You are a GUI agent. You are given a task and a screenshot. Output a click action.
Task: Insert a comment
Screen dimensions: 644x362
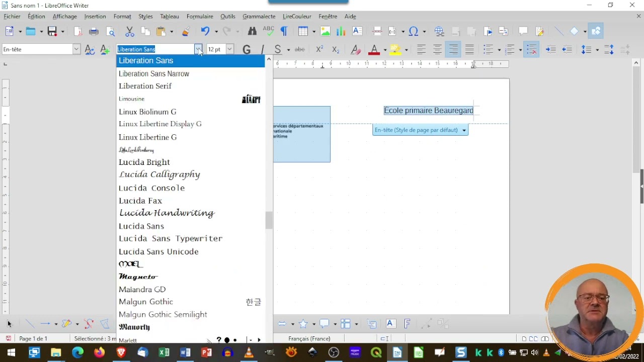[x=523, y=31]
